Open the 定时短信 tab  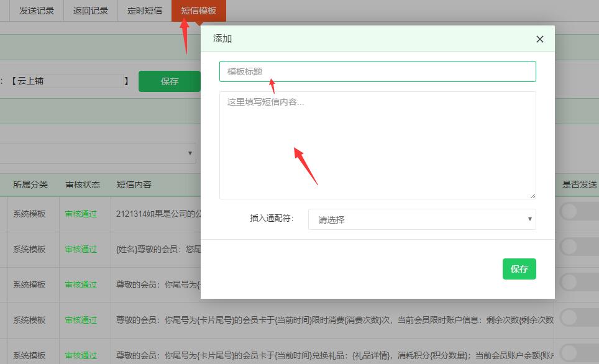(144, 10)
